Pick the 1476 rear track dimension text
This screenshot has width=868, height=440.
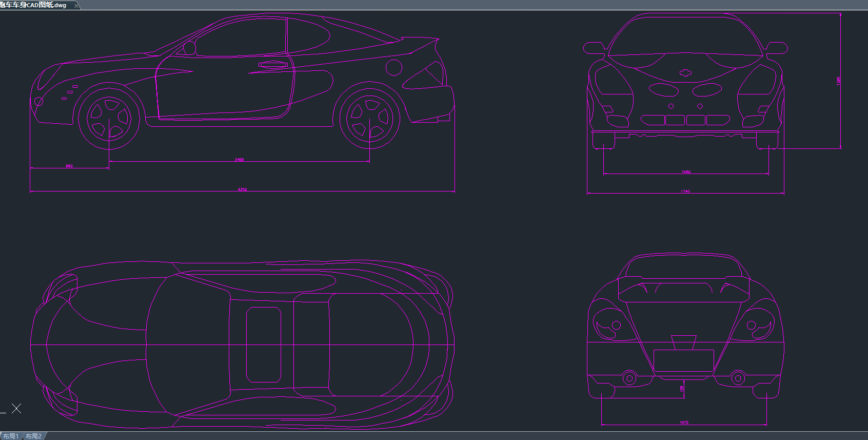click(x=684, y=423)
